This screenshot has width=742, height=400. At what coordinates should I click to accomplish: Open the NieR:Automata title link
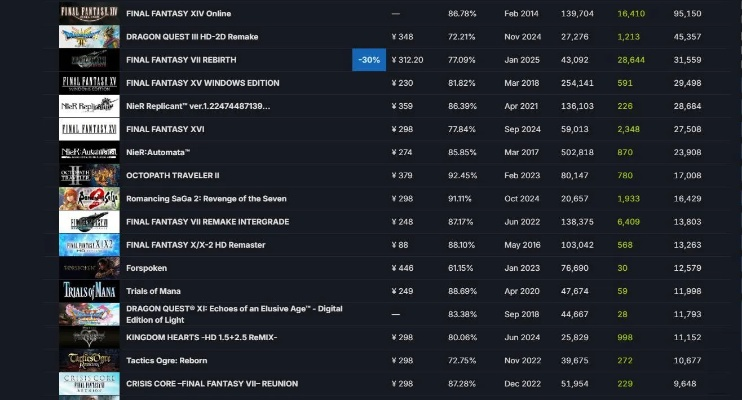tap(160, 152)
